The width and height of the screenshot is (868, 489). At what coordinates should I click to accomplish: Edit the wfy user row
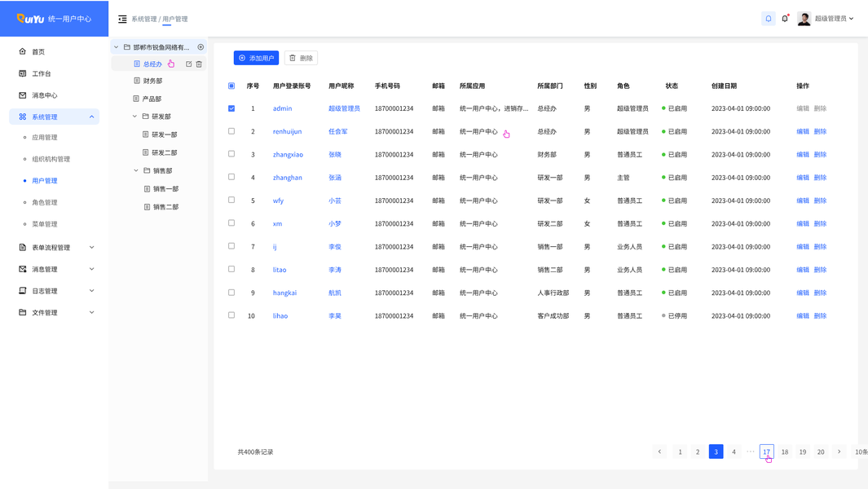803,201
